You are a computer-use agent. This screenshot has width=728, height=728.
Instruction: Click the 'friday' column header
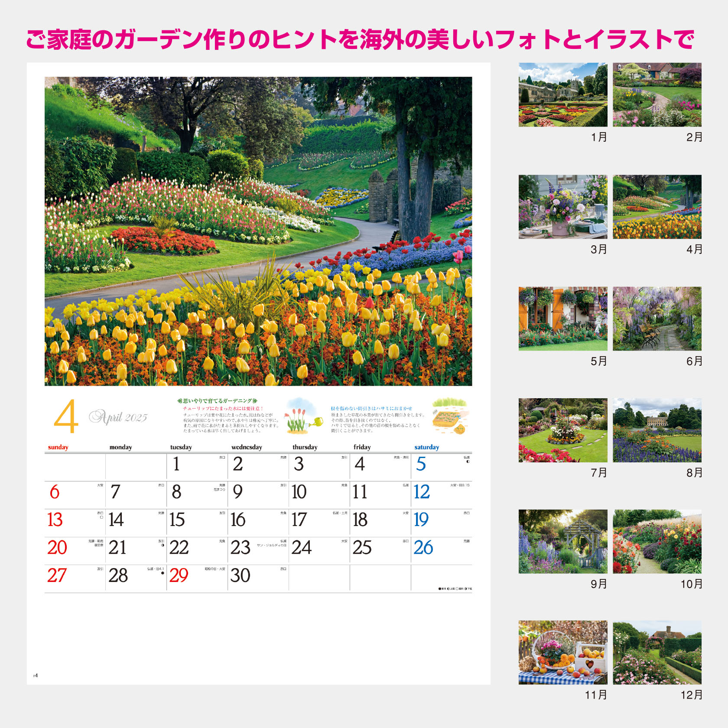362,447
